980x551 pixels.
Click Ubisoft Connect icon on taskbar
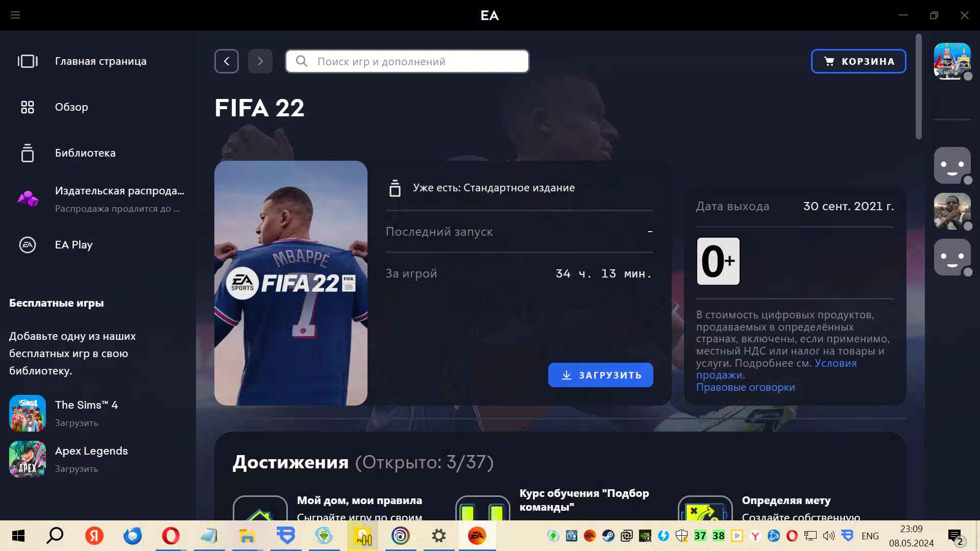click(401, 536)
